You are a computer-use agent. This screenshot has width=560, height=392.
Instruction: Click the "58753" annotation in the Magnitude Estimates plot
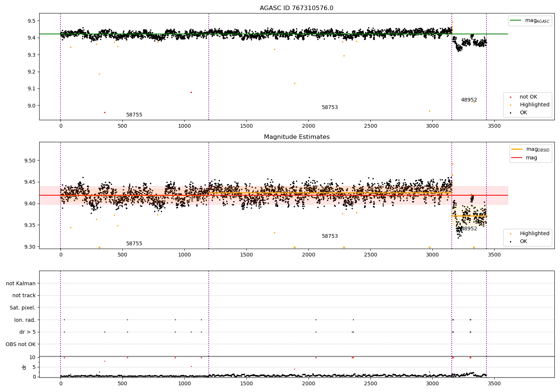pyautogui.click(x=330, y=236)
